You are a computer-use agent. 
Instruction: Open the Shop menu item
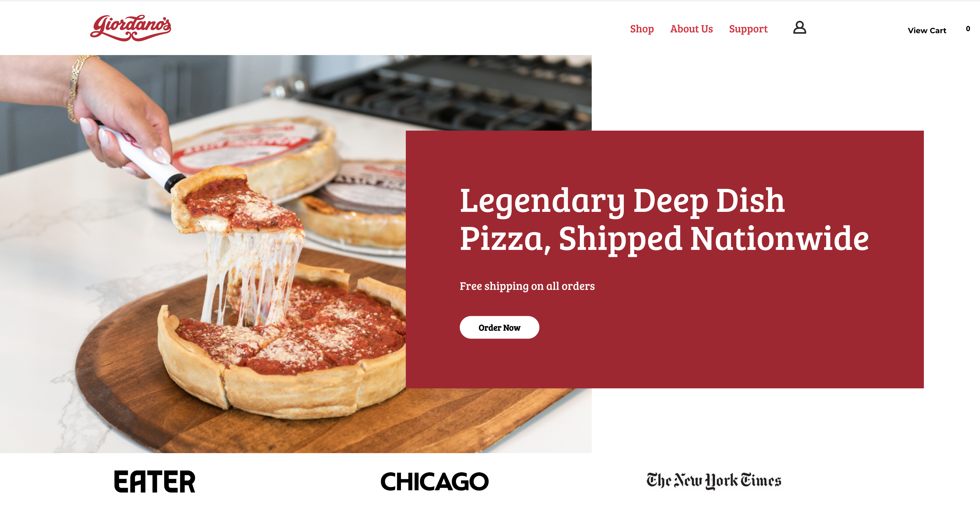click(x=642, y=29)
